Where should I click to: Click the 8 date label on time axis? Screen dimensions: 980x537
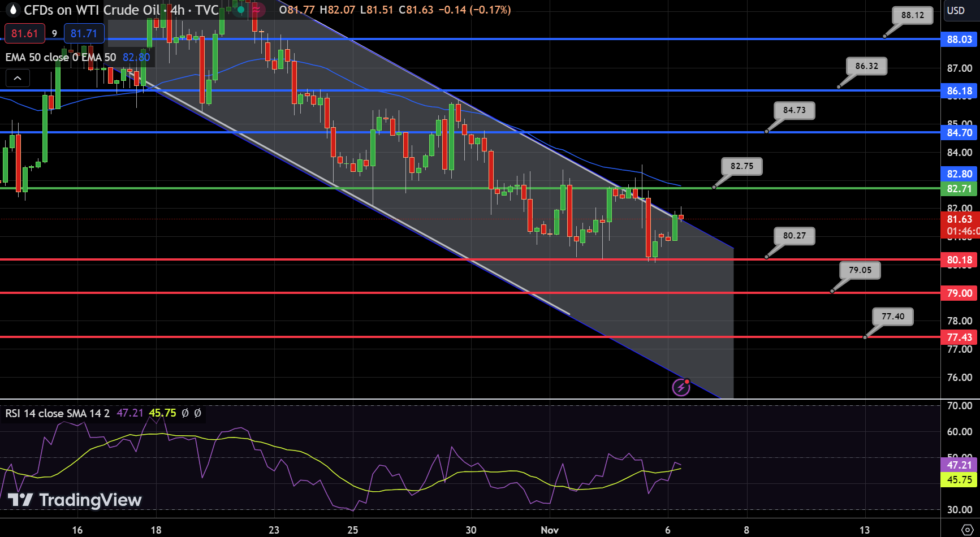[x=746, y=530]
